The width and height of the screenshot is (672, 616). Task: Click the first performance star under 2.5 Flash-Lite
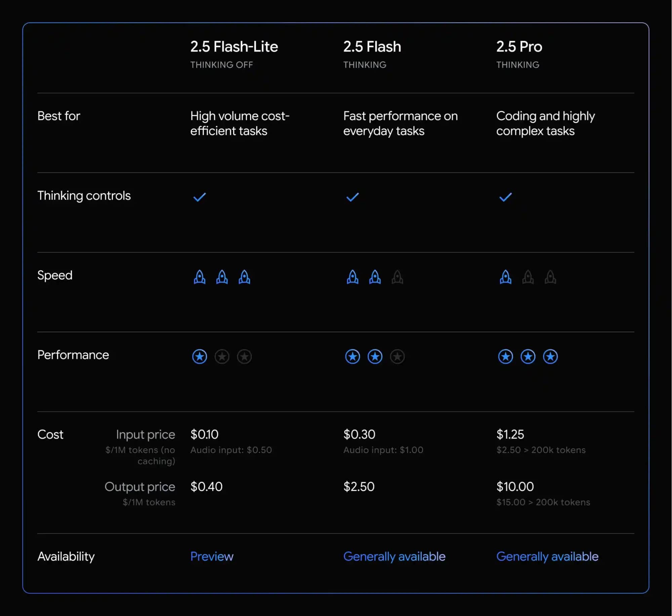click(200, 357)
